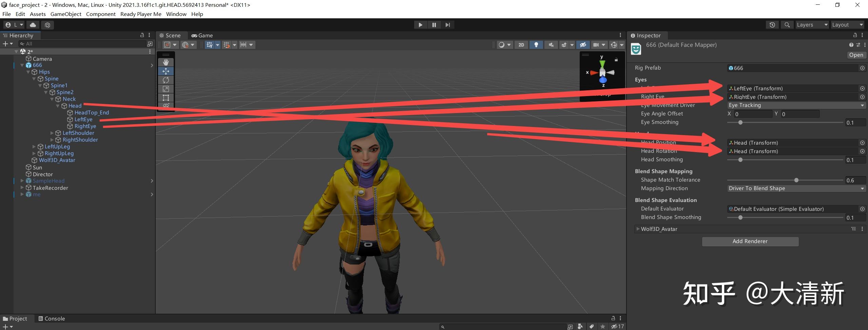The image size is (868, 330).
Task: Select the Head object in the Hierarchy
Action: (75, 106)
